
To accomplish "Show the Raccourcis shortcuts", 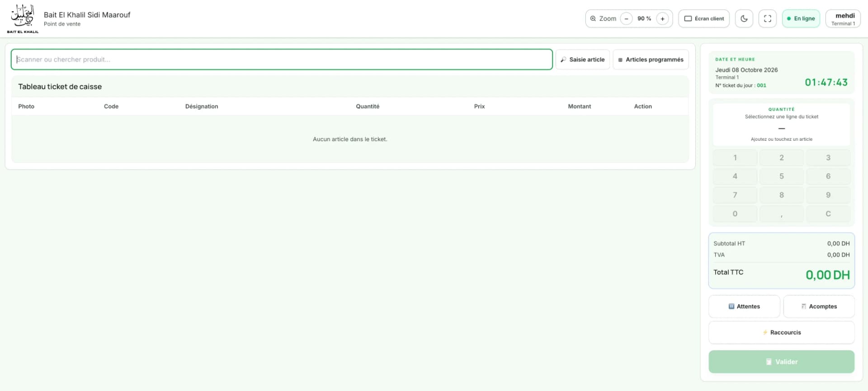I will pos(782,333).
